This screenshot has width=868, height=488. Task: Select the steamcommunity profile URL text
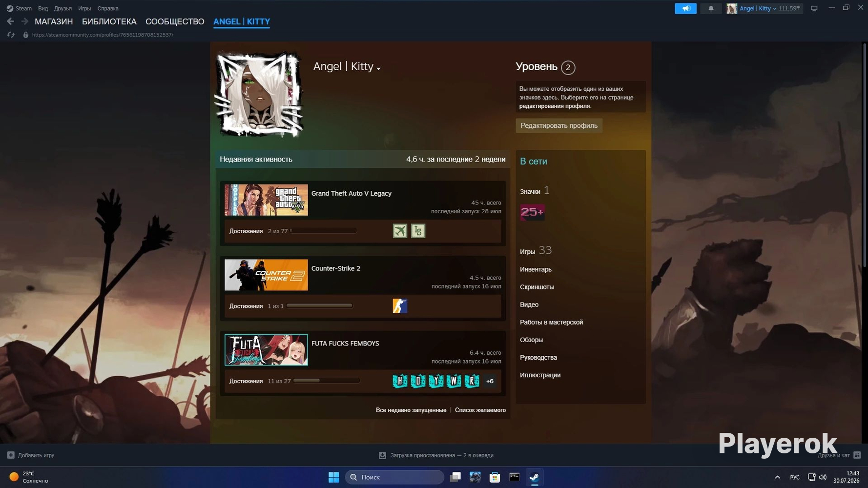[103, 35]
